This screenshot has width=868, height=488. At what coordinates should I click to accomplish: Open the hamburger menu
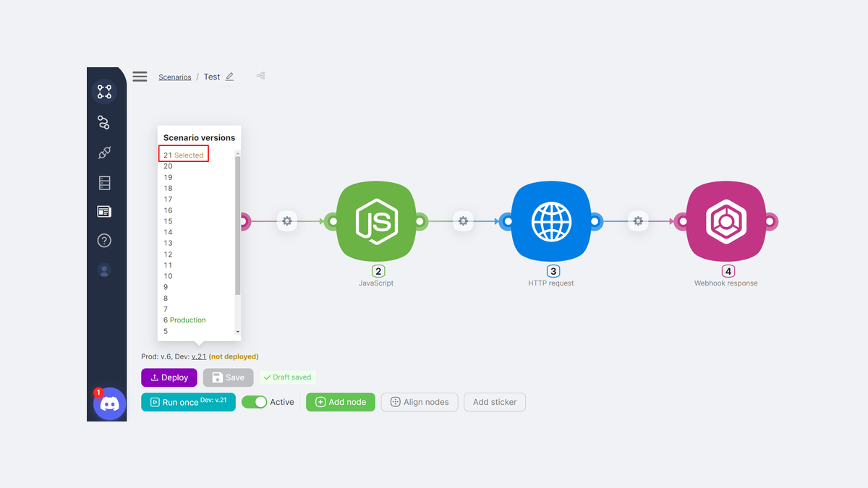pyautogui.click(x=140, y=76)
